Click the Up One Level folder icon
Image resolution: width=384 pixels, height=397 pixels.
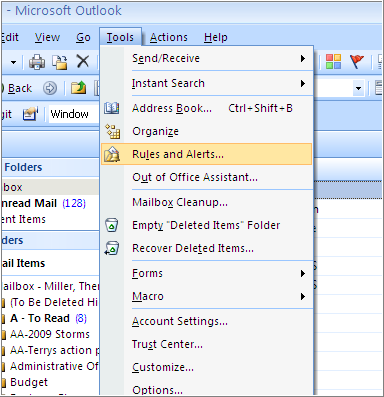coord(78,88)
